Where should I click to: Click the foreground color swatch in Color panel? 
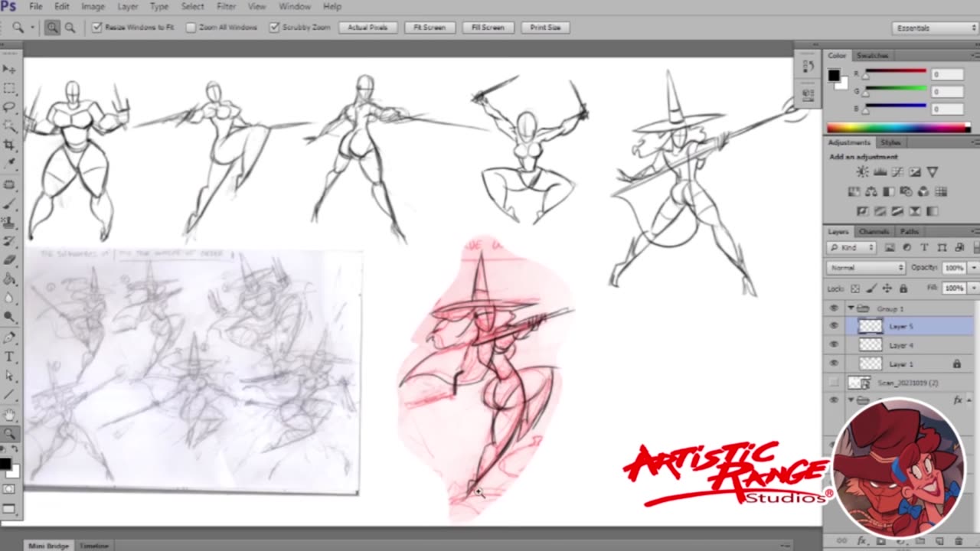(834, 75)
